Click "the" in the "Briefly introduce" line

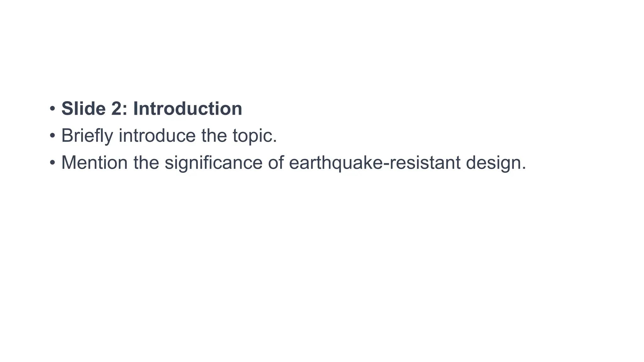(214, 136)
